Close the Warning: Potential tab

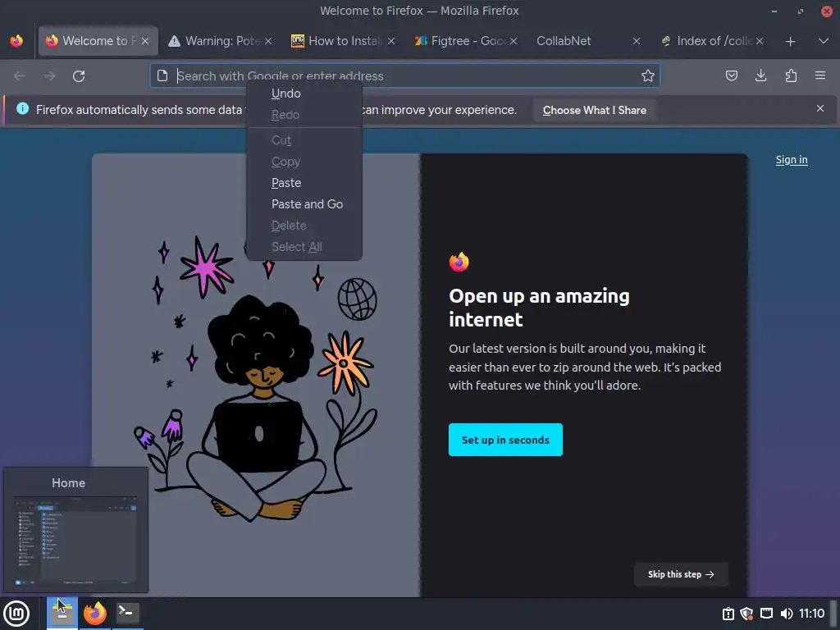click(x=268, y=41)
